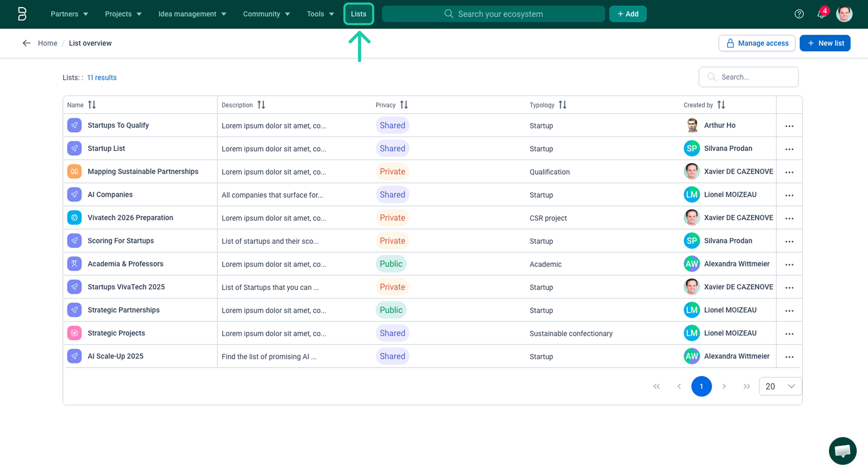The height and width of the screenshot is (472, 868).
Task: Expand the Idea management menu
Action: point(192,14)
